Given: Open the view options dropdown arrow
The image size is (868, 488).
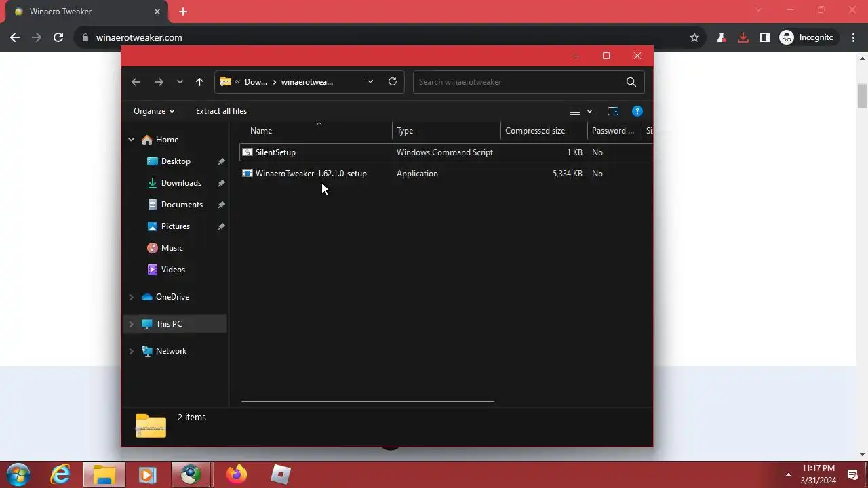Looking at the screenshot, I should point(589,111).
